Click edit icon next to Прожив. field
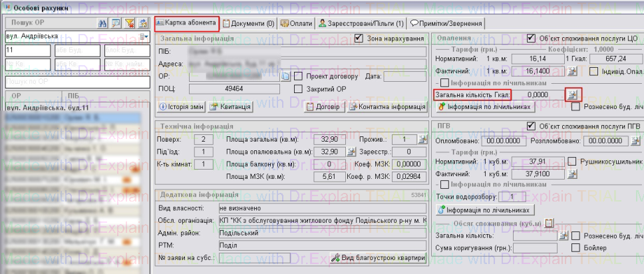Image resolution: width=644 pixels, height=274 pixels. click(x=421, y=139)
